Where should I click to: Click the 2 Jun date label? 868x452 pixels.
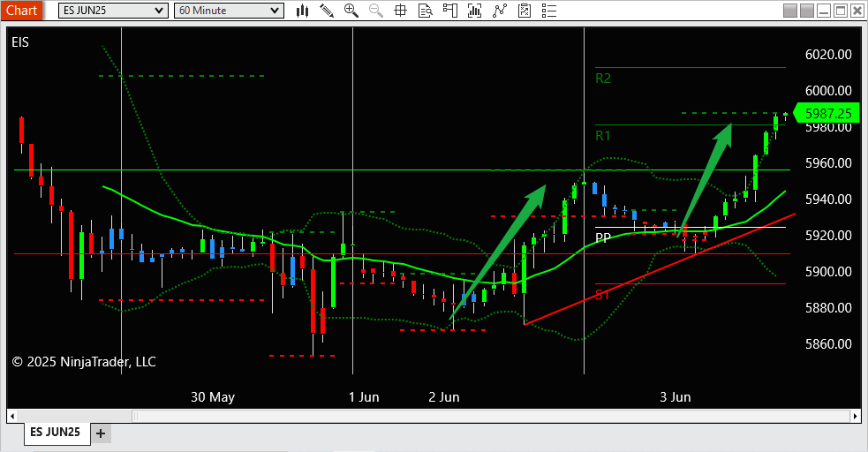click(444, 397)
